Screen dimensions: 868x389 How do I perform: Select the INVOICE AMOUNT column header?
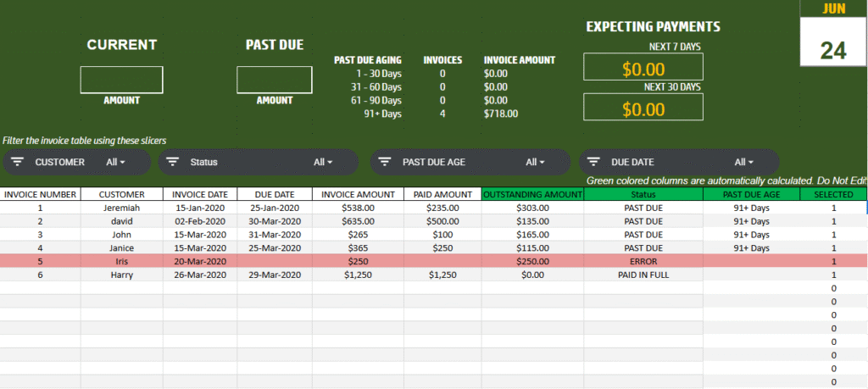click(x=359, y=194)
